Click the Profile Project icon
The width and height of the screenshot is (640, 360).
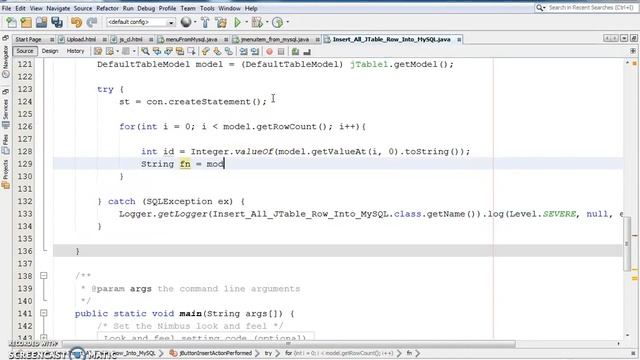tap(278, 22)
